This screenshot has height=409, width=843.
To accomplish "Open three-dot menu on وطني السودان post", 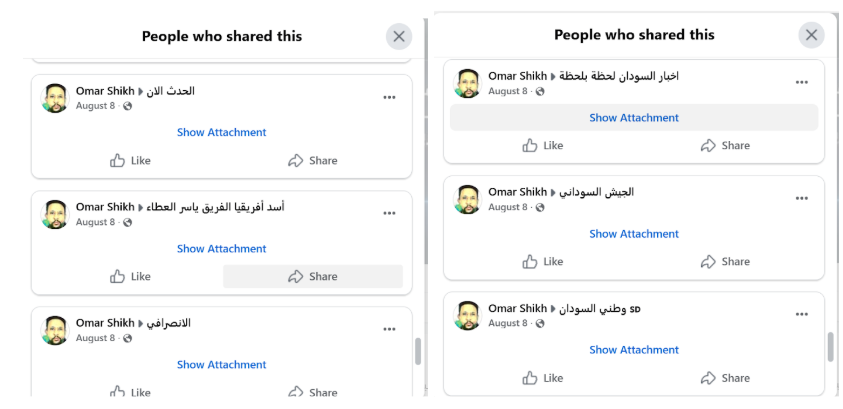I will (801, 315).
